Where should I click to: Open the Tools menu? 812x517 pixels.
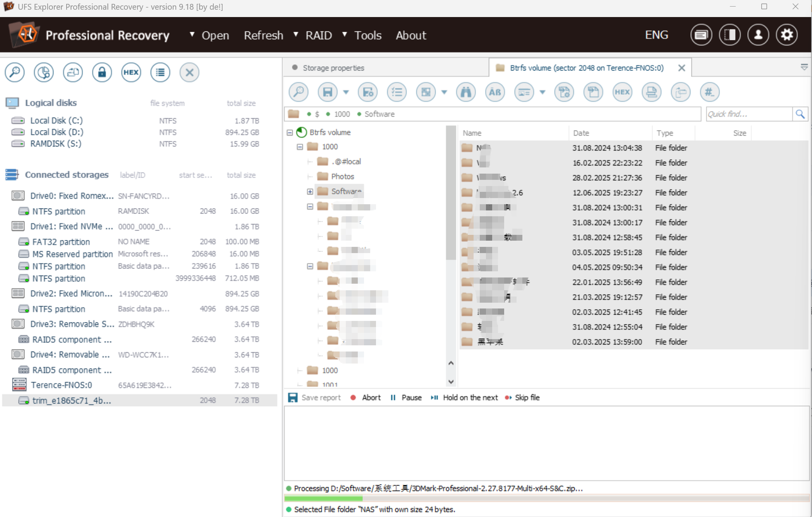coord(368,35)
